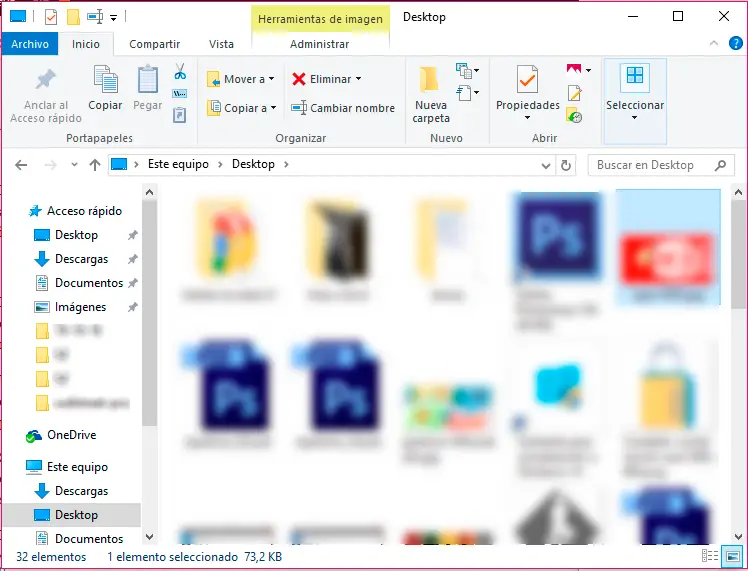Switch to large icons view in status bar
Screen dimensions: 748x571
[x=732, y=556]
